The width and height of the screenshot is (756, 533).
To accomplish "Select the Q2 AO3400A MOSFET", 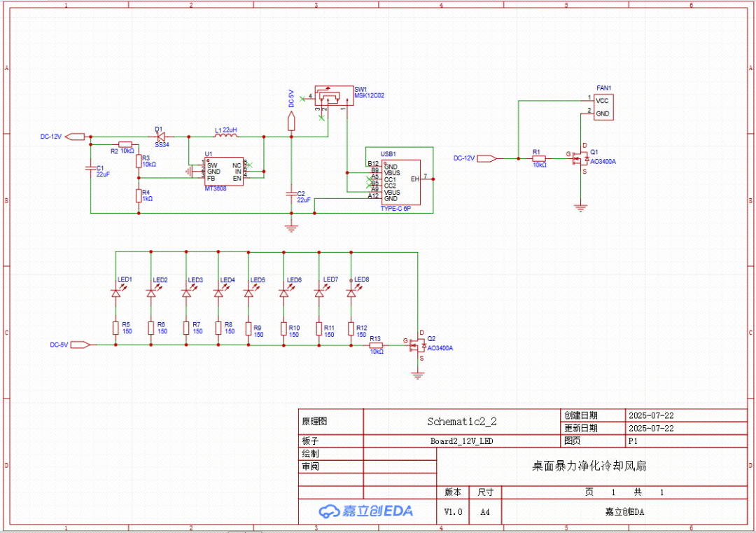I will [418, 347].
